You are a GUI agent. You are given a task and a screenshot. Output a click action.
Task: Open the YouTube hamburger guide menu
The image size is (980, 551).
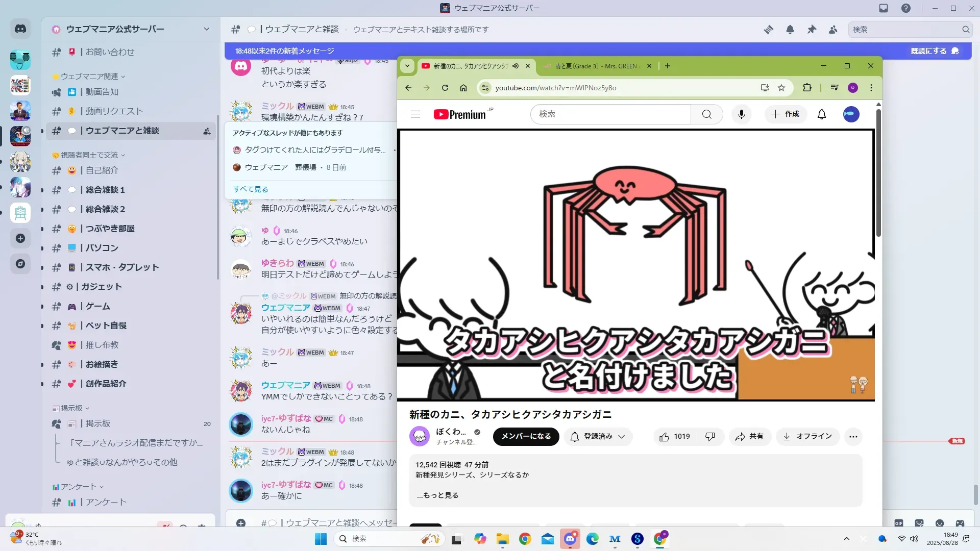415,114
